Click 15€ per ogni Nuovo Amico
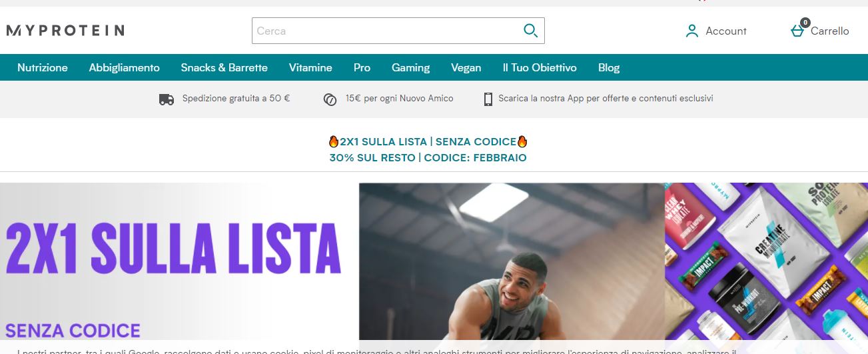868x354 pixels. pyautogui.click(x=400, y=99)
